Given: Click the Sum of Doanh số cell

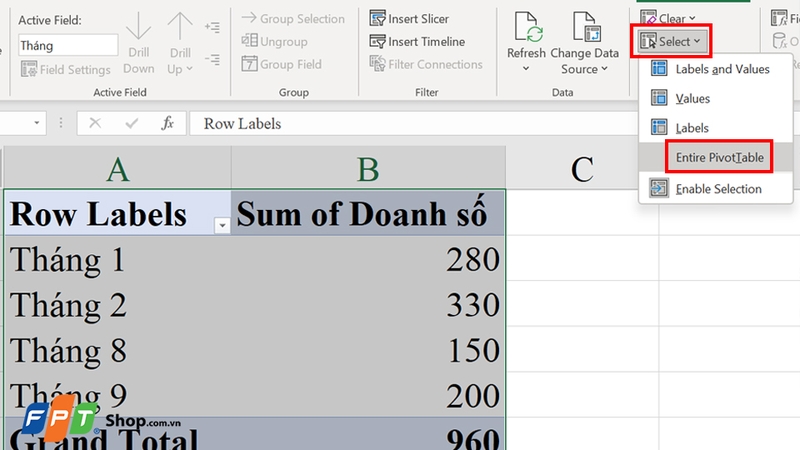Looking at the screenshot, I should (x=368, y=213).
